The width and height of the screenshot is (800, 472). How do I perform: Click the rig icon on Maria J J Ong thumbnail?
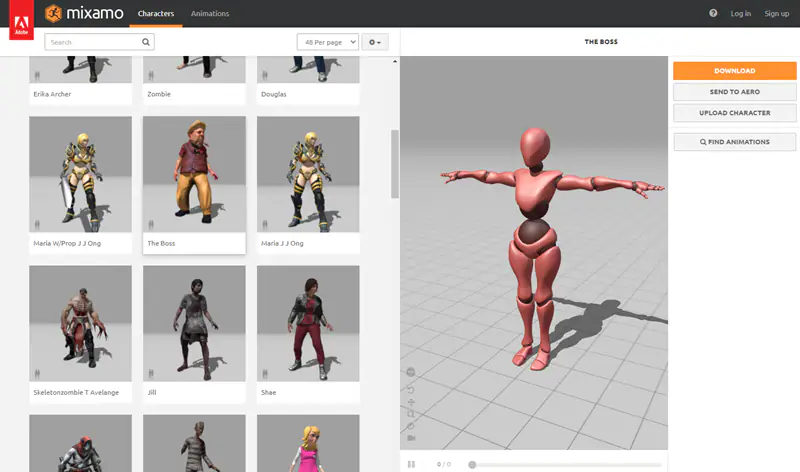pos(265,225)
